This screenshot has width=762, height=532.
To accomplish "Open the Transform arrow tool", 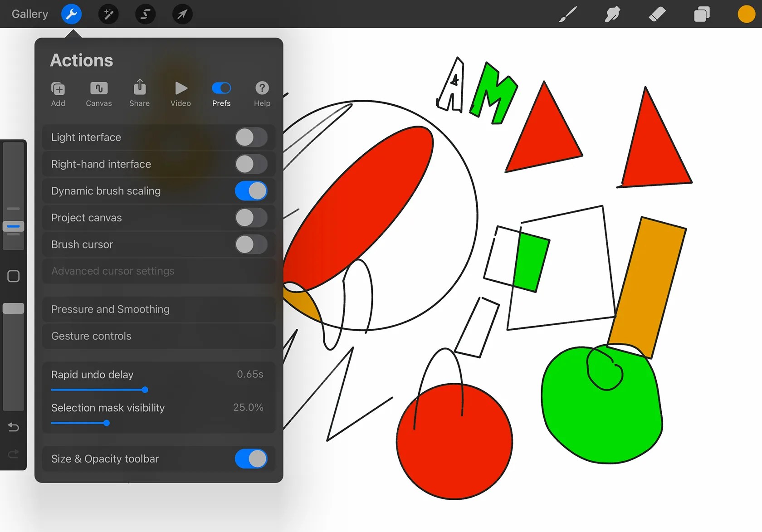I will click(182, 14).
